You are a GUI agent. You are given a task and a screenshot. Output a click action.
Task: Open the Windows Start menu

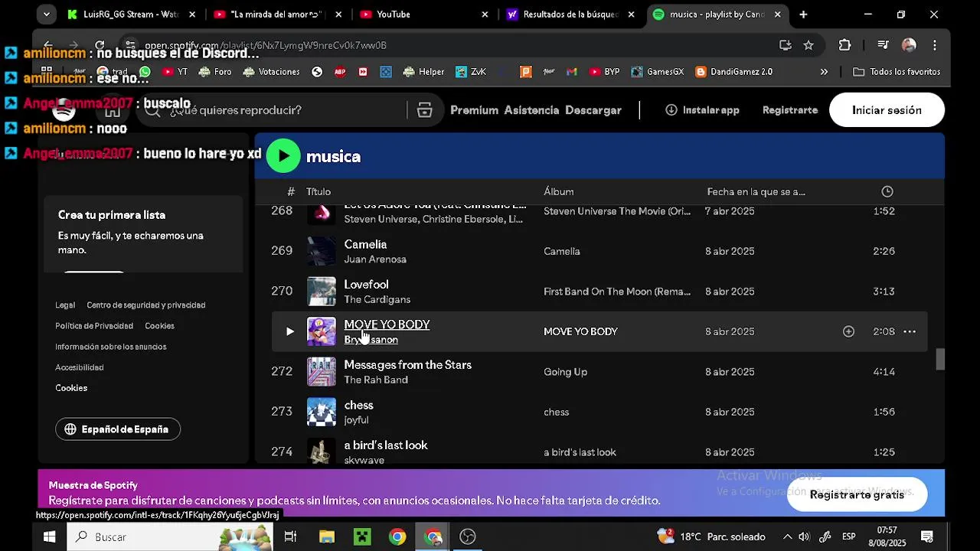pos(49,536)
